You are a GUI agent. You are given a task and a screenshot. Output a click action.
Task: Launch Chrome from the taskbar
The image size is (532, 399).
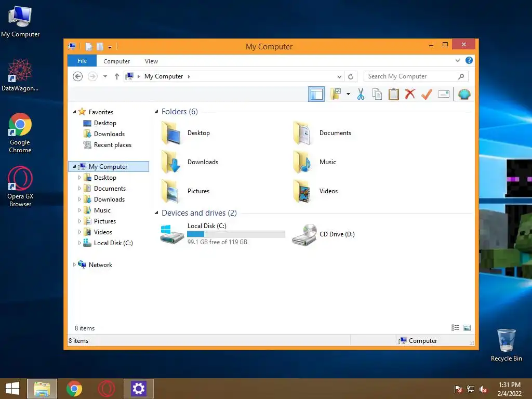pyautogui.click(x=74, y=389)
